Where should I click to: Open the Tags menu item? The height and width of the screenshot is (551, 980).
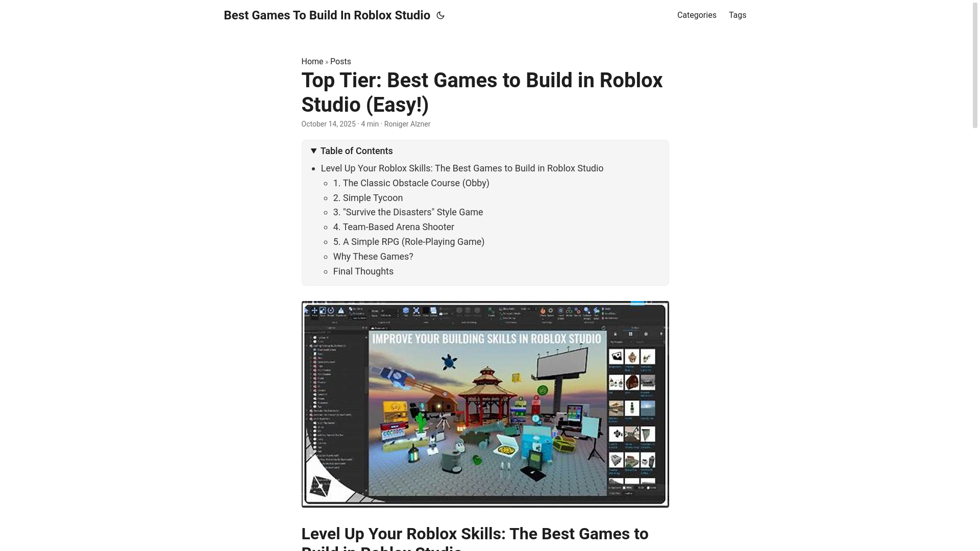coord(738,15)
